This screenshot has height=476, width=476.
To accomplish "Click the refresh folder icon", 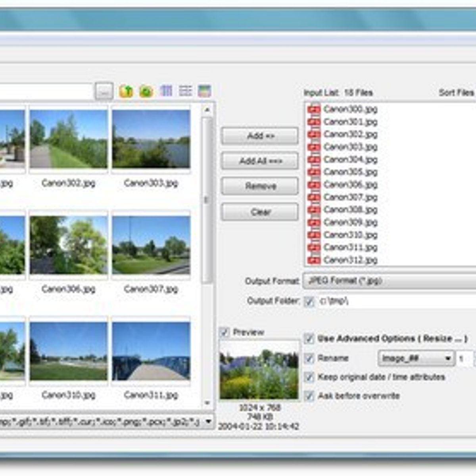I will tap(145, 91).
